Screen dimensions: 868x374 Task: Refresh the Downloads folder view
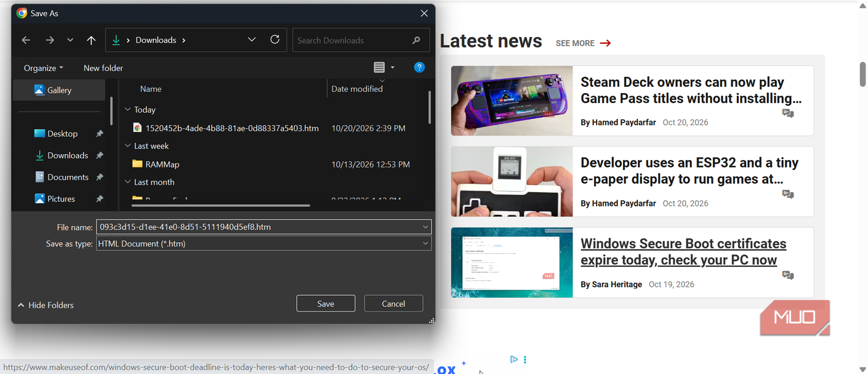pyautogui.click(x=275, y=39)
